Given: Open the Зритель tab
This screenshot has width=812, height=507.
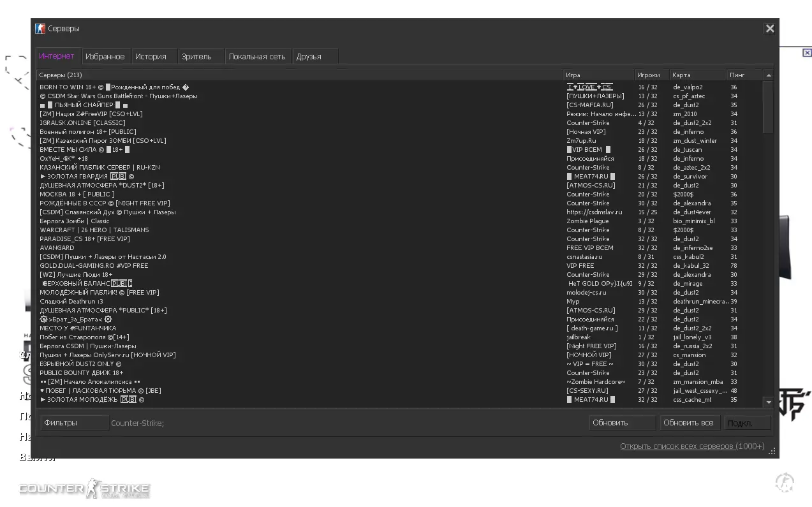Looking at the screenshot, I should (201, 56).
